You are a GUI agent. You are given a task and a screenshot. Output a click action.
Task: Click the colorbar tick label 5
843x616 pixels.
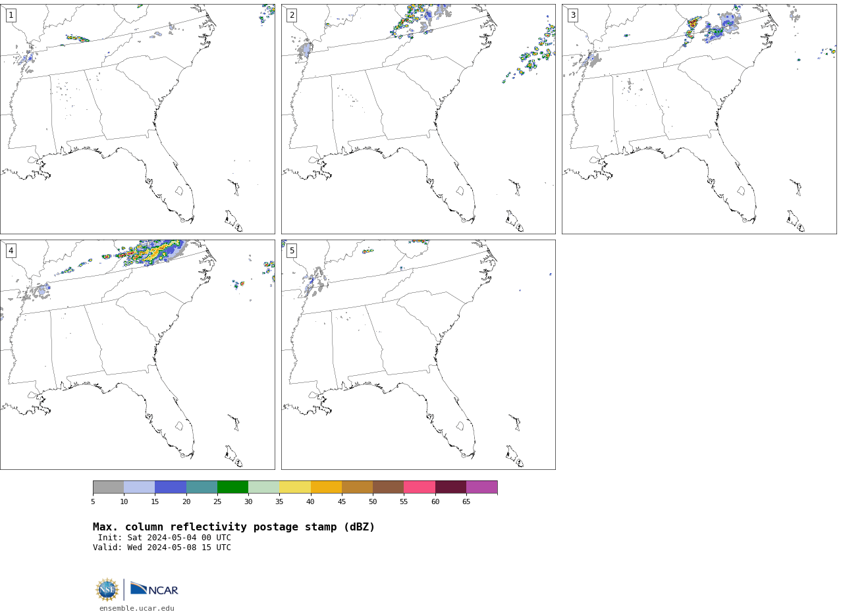[93, 502]
